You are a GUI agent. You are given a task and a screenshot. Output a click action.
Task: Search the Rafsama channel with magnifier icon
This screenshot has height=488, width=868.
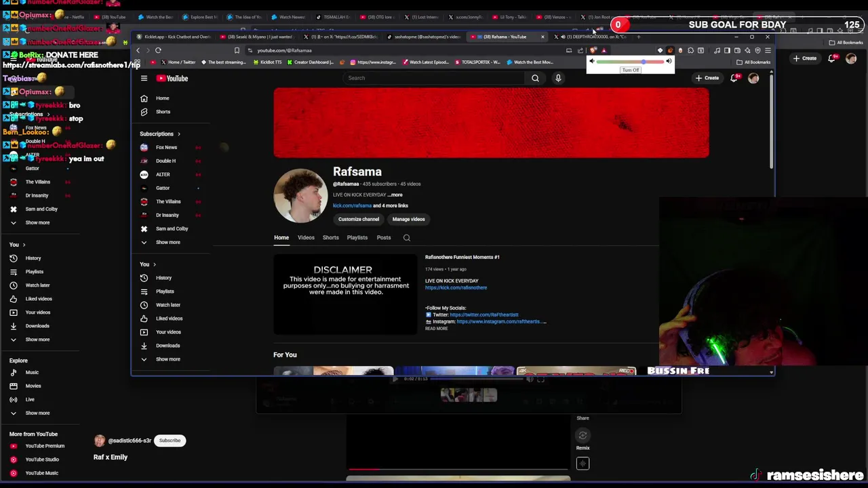[407, 238]
